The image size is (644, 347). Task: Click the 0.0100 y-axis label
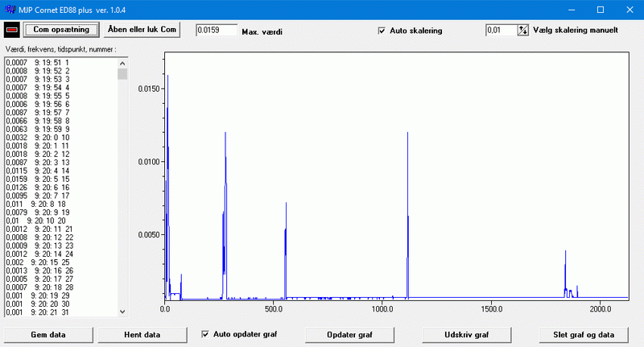pyautogui.click(x=149, y=162)
